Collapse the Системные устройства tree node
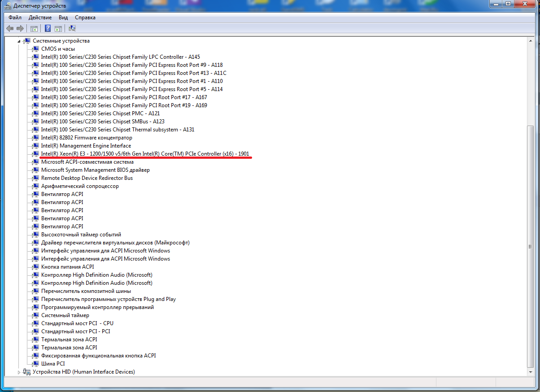 click(x=19, y=41)
